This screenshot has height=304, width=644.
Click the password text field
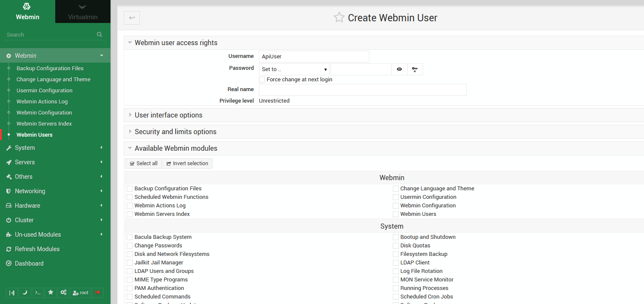pos(361,69)
